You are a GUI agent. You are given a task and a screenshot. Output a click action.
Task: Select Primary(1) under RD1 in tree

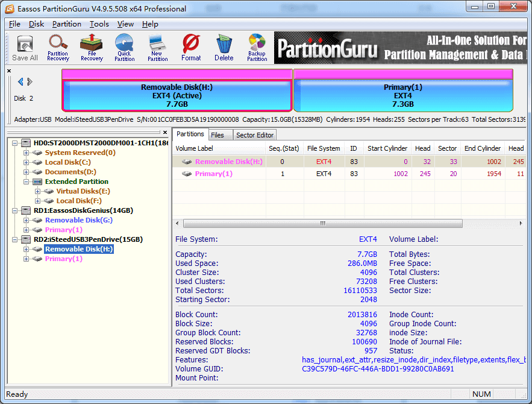pos(64,230)
